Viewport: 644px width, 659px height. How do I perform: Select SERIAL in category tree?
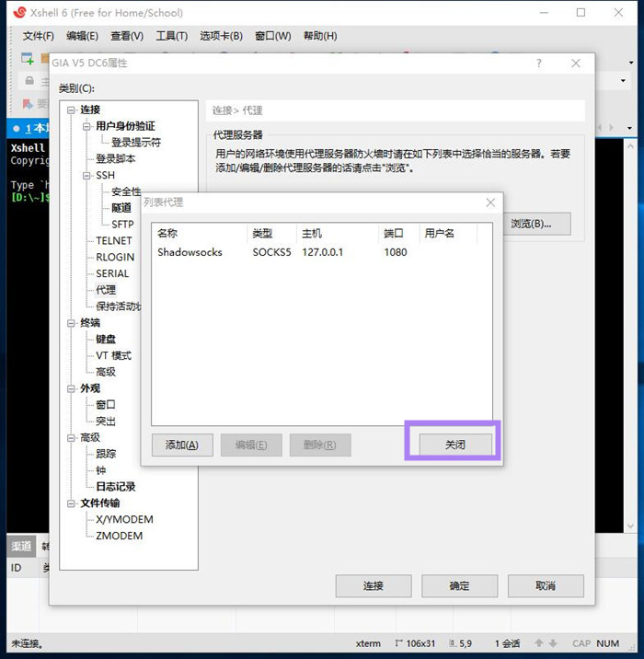coord(112,273)
